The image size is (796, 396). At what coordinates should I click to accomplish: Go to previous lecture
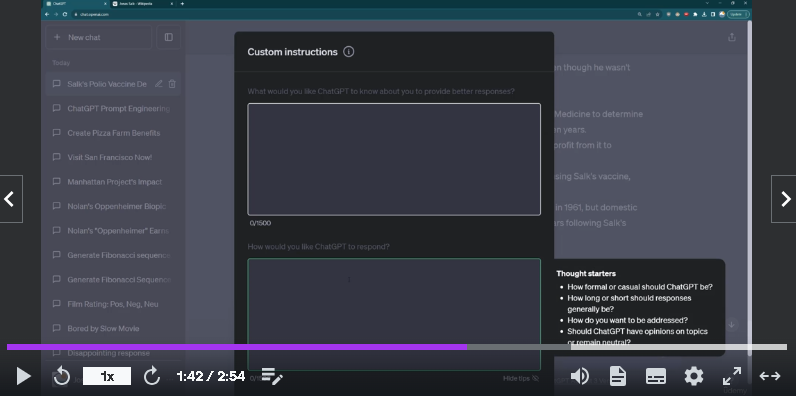(10, 199)
